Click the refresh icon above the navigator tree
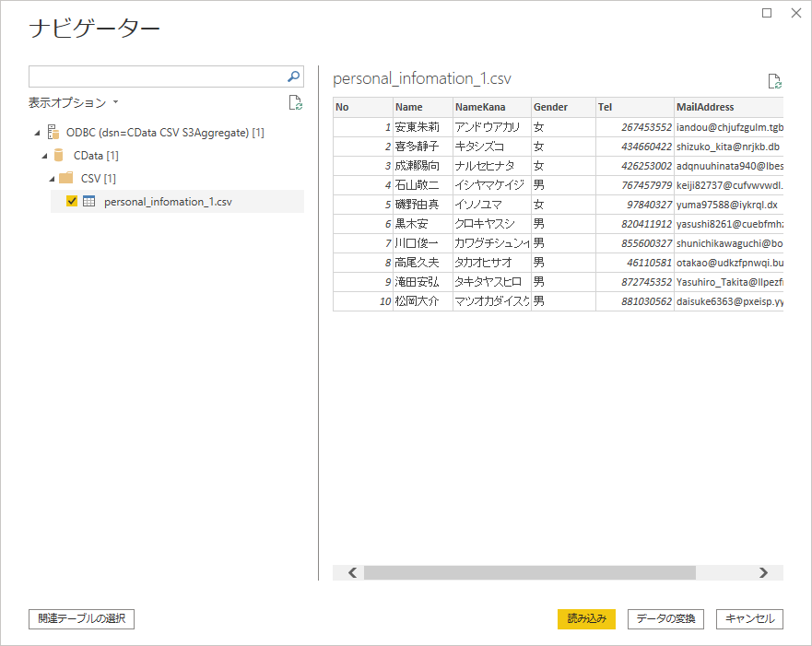This screenshot has height=646, width=812. point(295,103)
